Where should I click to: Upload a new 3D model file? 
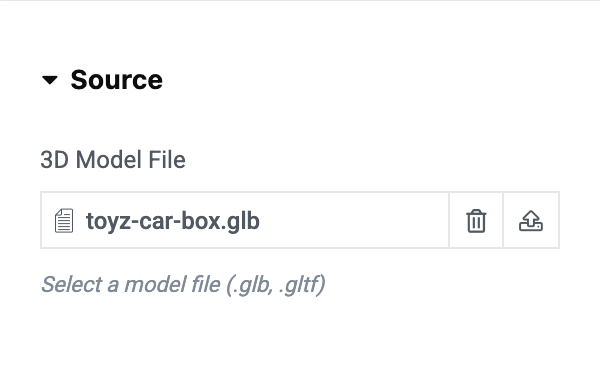click(531, 220)
